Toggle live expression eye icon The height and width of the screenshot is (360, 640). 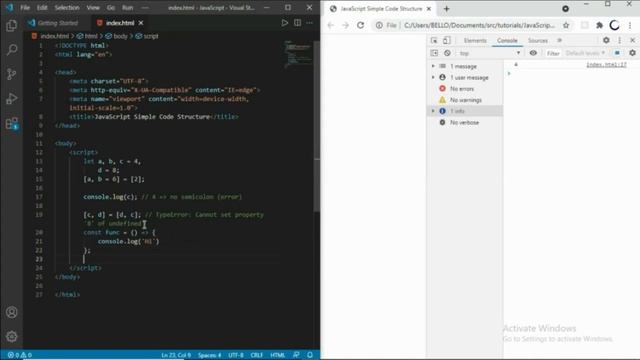click(533, 53)
